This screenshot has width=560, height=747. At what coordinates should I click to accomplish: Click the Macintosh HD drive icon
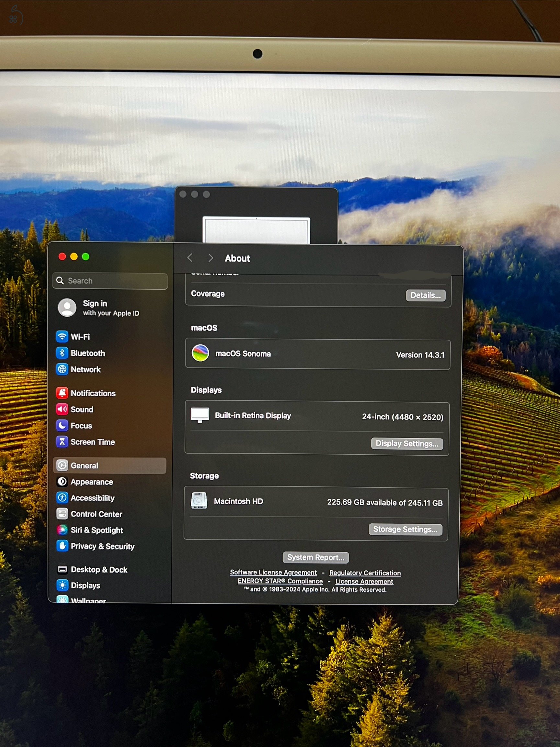point(199,500)
